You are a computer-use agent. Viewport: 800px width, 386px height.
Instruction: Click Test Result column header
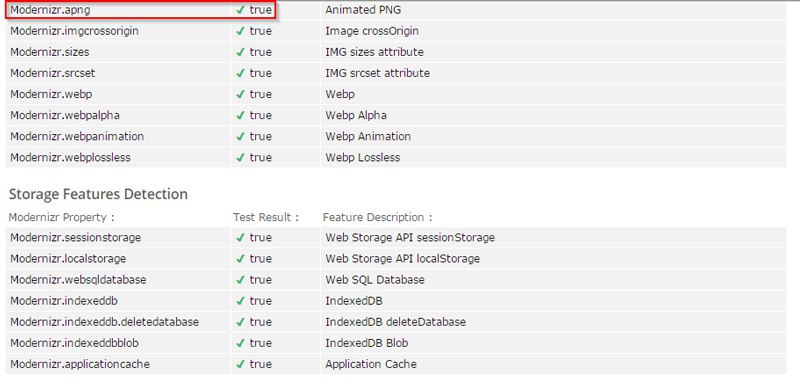point(265,217)
